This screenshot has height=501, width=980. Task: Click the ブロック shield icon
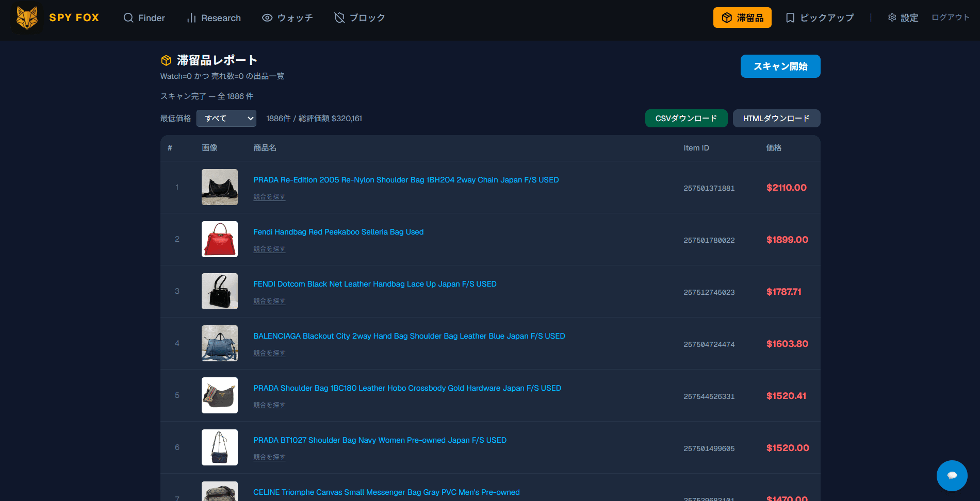pyautogui.click(x=339, y=18)
